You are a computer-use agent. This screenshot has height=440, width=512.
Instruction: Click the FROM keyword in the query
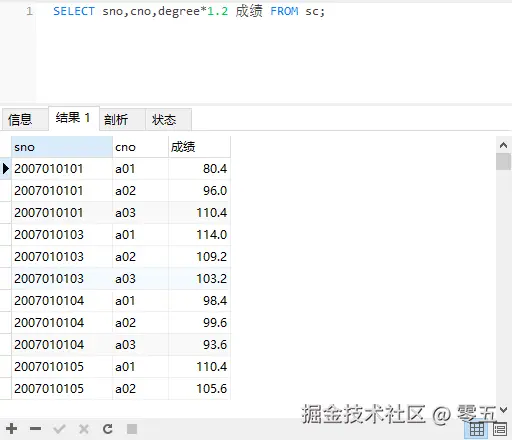(284, 11)
